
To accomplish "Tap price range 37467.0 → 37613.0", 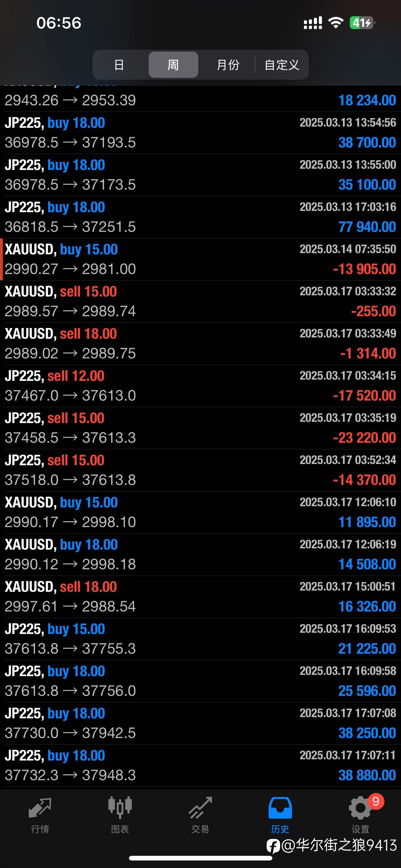I will coord(70,396).
